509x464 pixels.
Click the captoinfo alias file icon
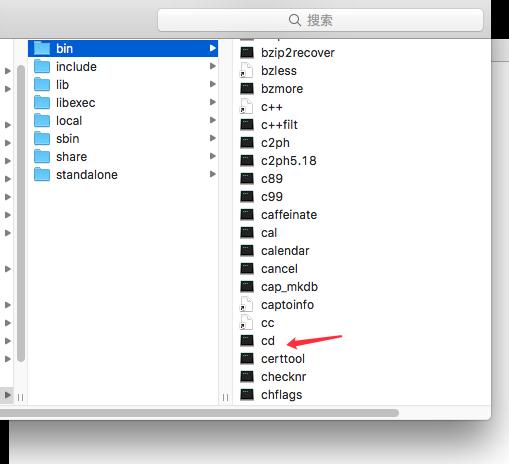point(246,304)
